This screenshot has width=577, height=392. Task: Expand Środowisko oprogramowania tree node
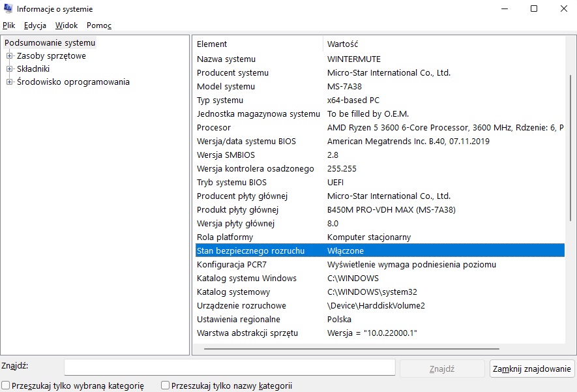coord(9,82)
